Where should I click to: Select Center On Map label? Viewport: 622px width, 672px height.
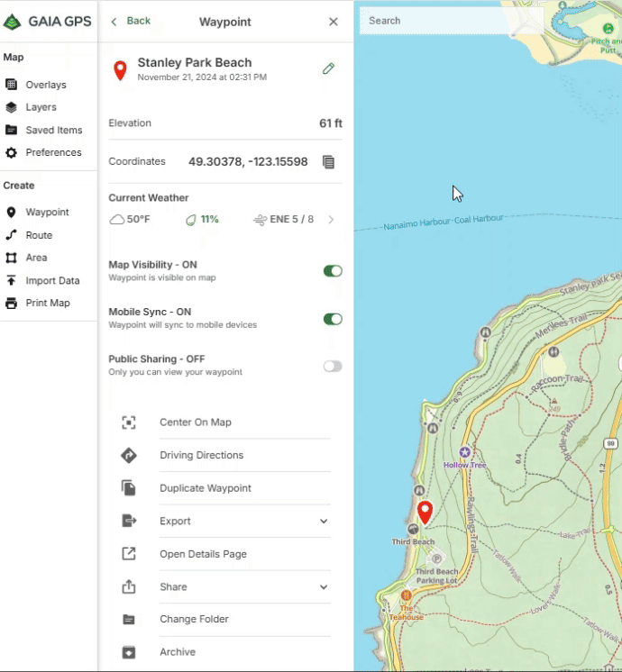pos(196,422)
